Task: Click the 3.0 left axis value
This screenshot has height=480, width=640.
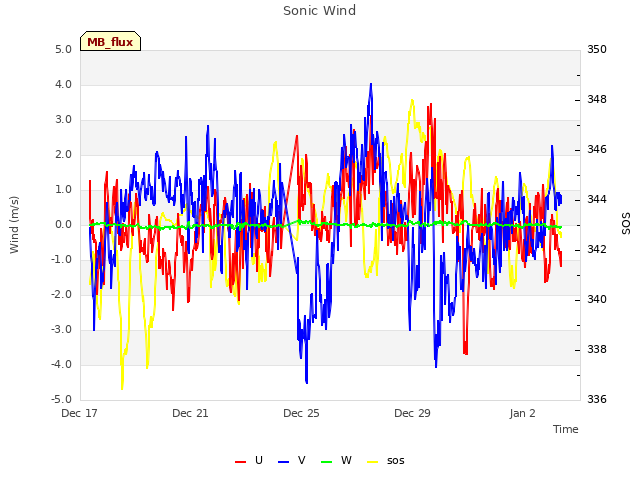Action: (x=64, y=120)
